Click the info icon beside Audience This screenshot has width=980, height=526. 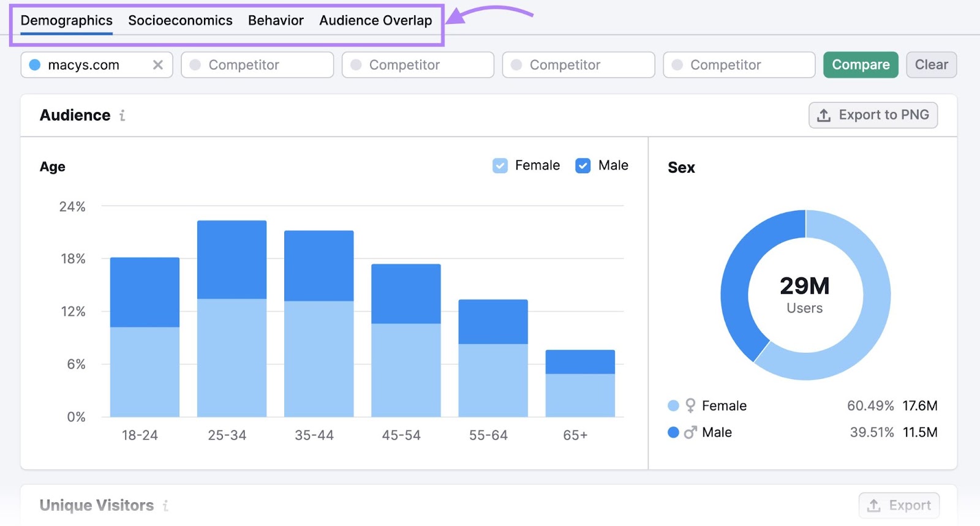coord(123,115)
